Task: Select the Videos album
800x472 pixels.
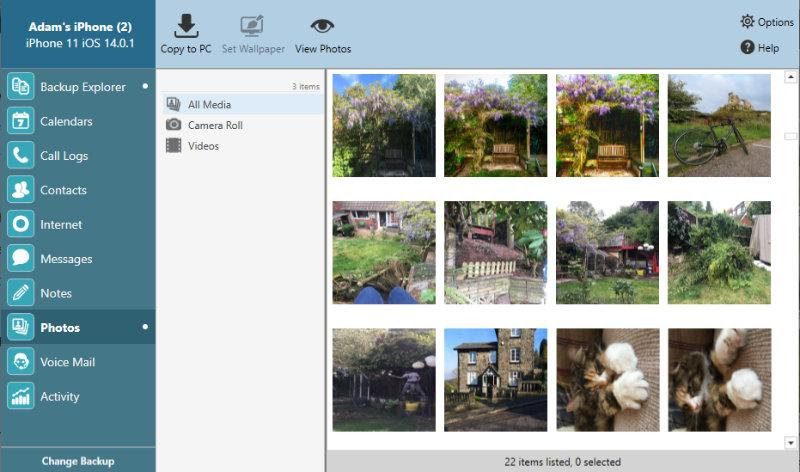Action: pos(203,146)
